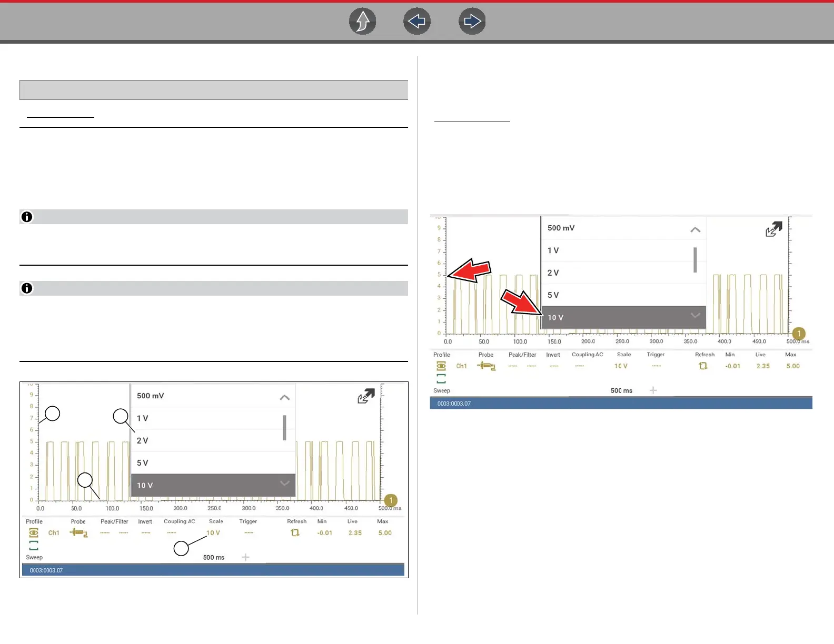834x644 pixels.
Task: Click the Max value 5.00 in right figure
Action: [793, 366]
